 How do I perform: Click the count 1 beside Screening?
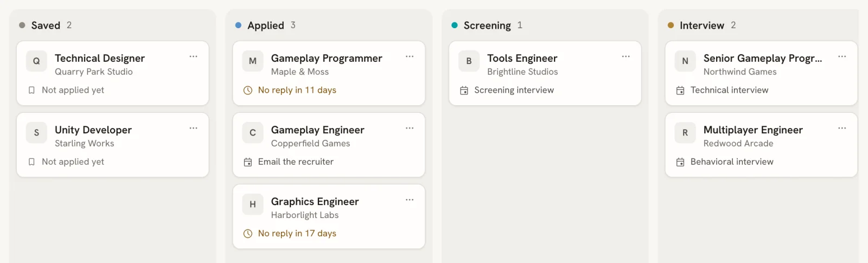click(520, 25)
